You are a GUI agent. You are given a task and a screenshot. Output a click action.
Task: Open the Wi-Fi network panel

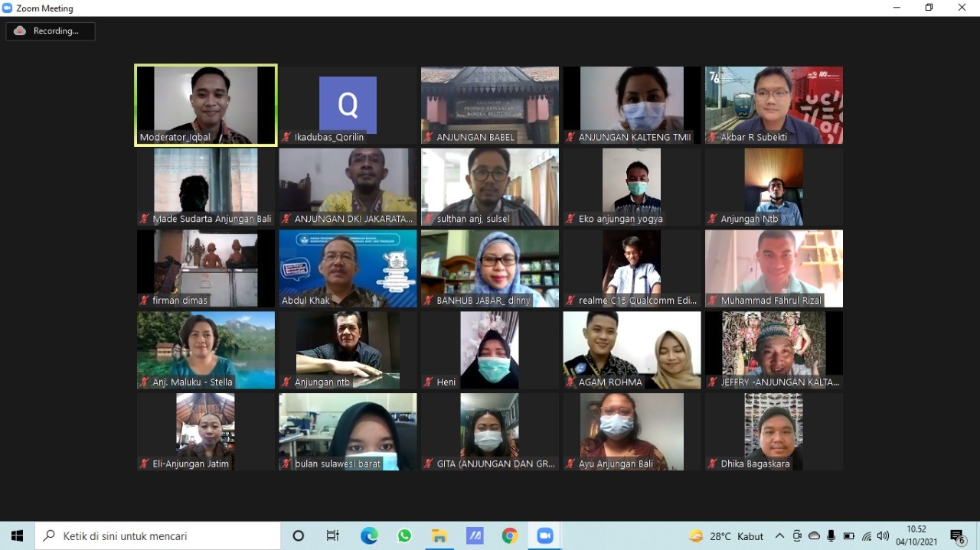pos(866,535)
